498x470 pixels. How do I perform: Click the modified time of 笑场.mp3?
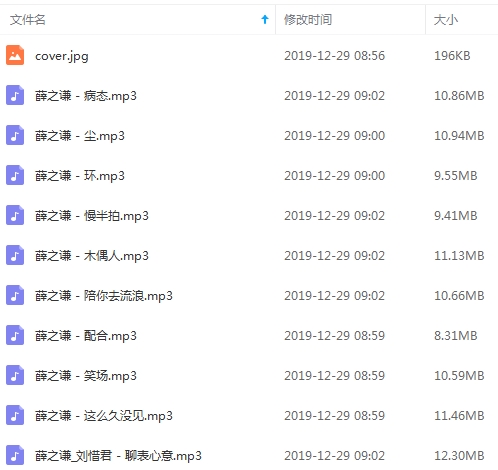[334, 376]
